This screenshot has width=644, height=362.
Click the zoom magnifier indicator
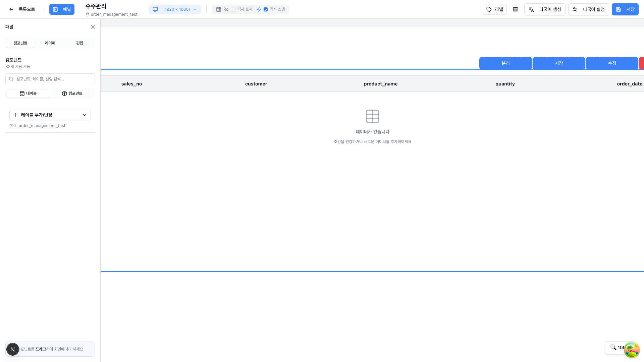click(x=614, y=347)
